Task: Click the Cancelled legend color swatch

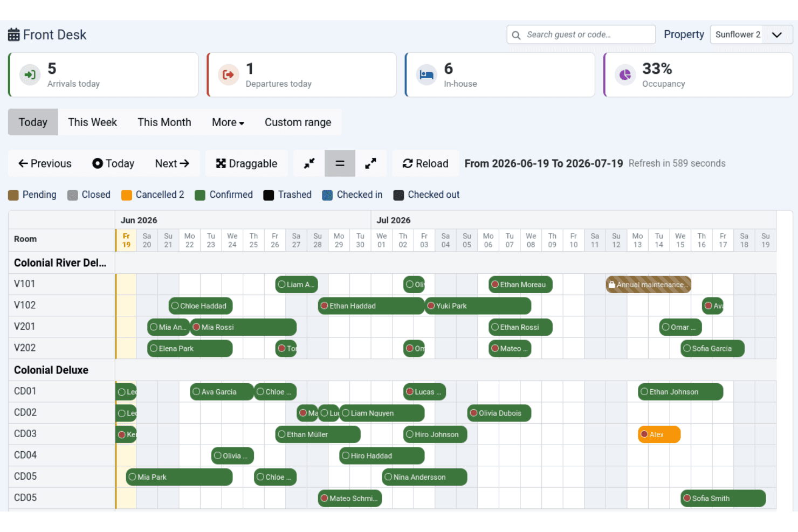Action: pos(127,195)
